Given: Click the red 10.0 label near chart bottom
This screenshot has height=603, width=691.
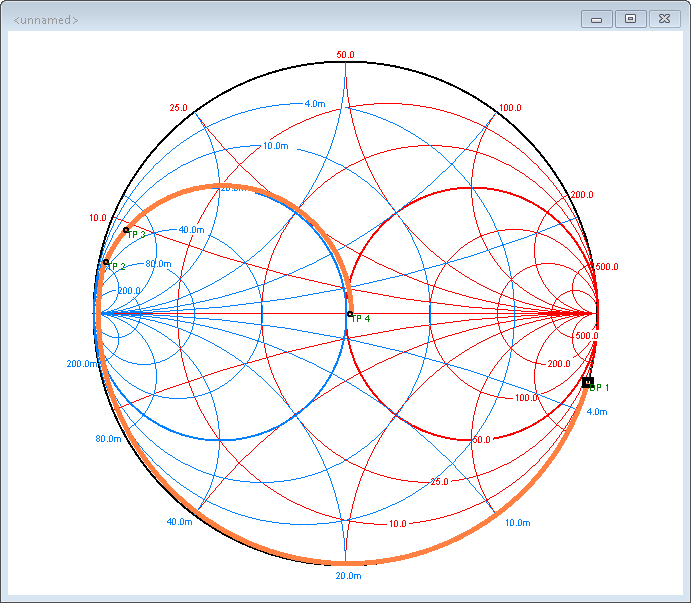Looking at the screenshot, I should click(x=398, y=524).
